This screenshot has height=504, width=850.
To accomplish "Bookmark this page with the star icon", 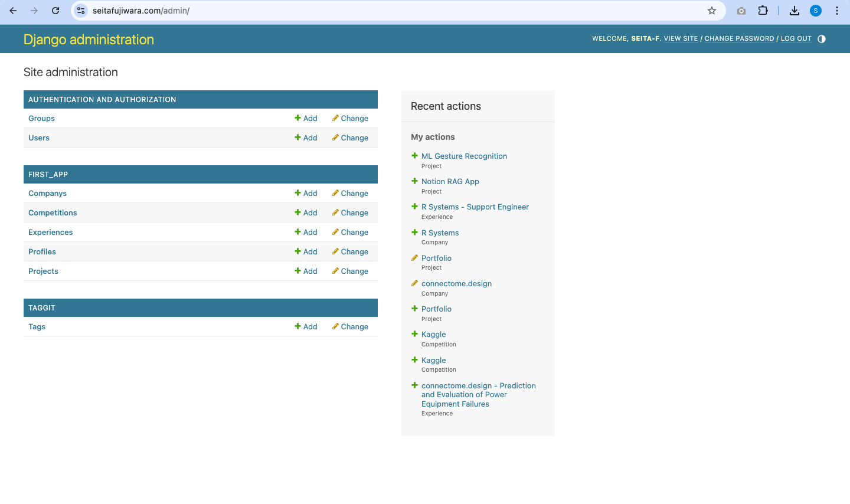I will point(712,11).
